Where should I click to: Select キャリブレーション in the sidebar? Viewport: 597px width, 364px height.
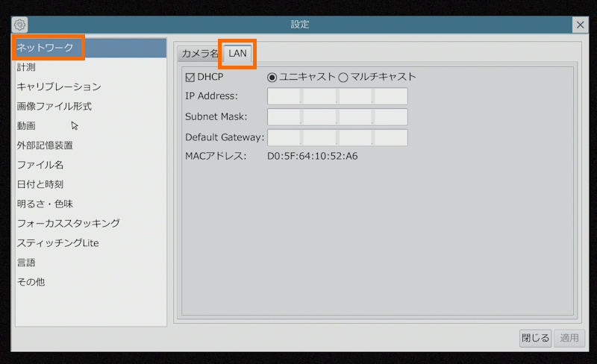tap(58, 87)
